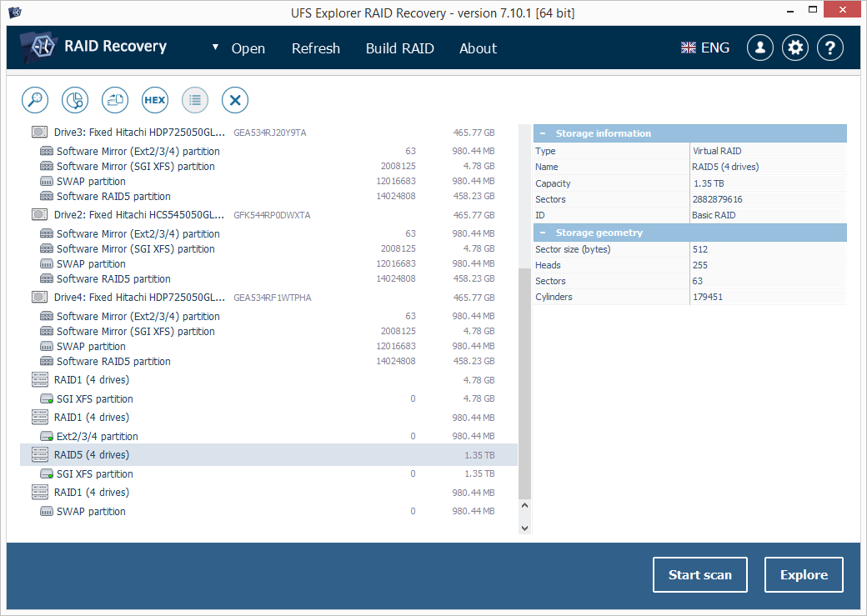
Task: Click the RAID Recovery logo icon
Action: pyautogui.click(x=38, y=47)
